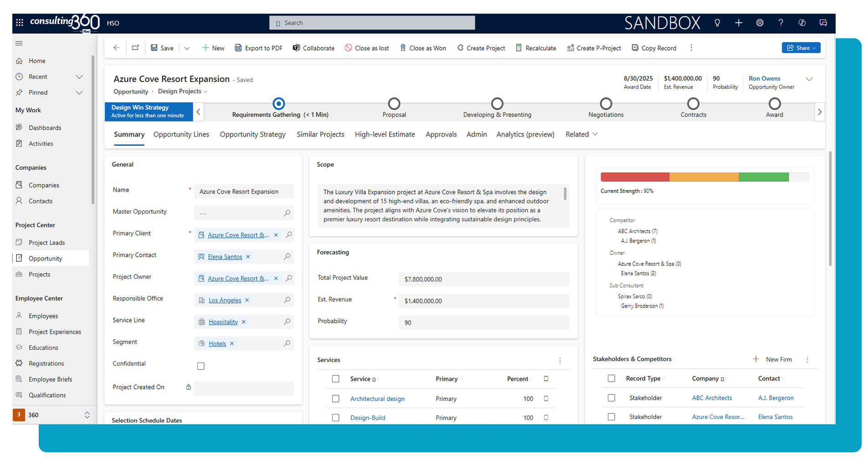The image size is (868, 470).
Task: Switch to the Opportunity Lines tab
Action: pos(181,134)
